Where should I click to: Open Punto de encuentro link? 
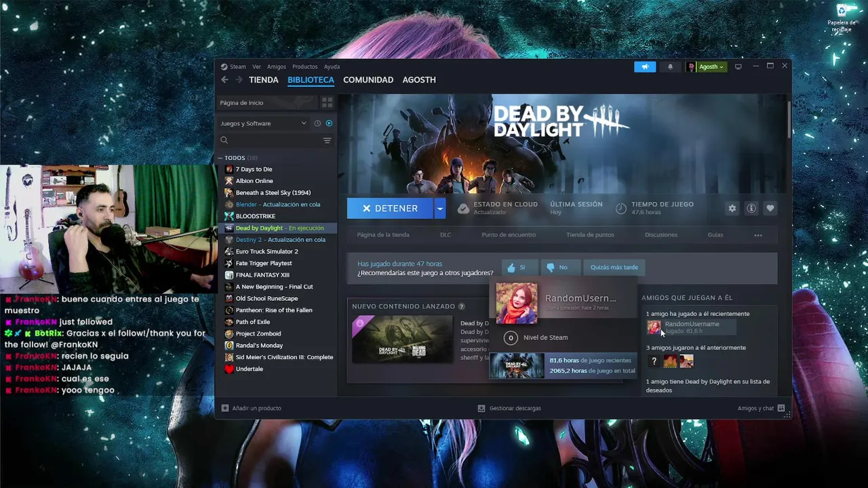click(x=509, y=235)
